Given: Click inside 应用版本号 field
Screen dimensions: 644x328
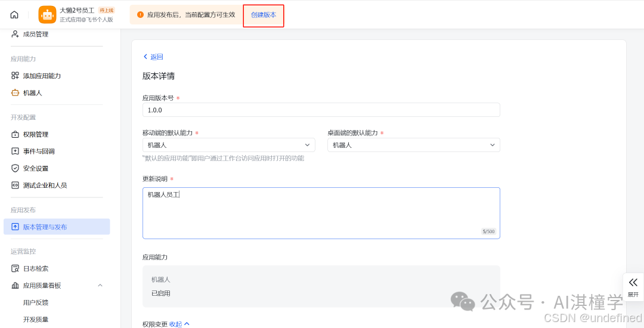Looking at the screenshot, I should pyautogui.click(x=321, y=110).
